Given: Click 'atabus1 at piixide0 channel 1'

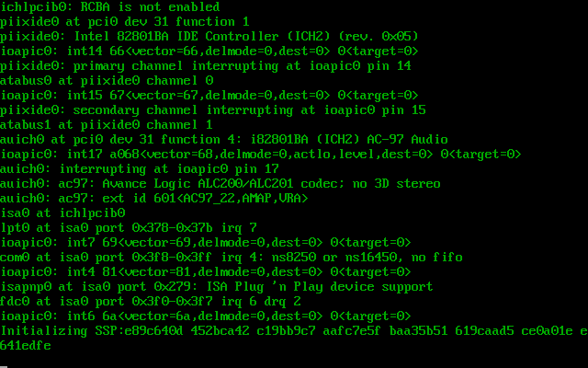Looking at the screenshot, I should click(107, 124).
